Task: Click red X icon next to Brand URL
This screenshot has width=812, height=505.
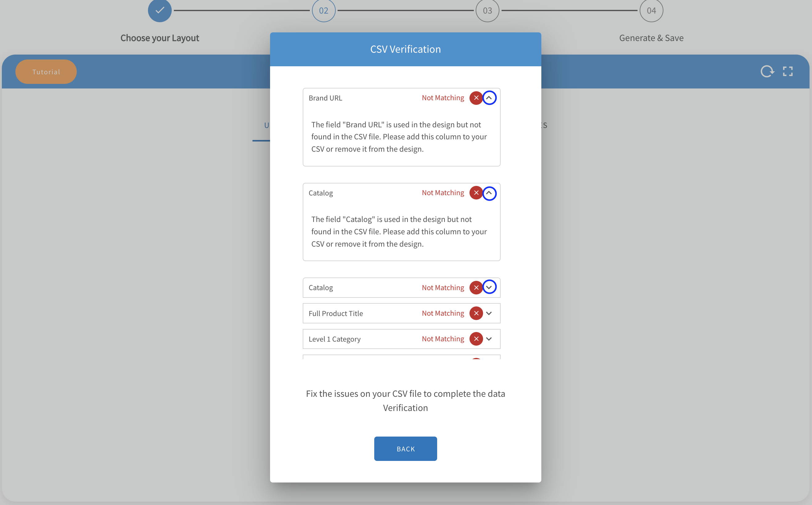Action: click(476, 98)
